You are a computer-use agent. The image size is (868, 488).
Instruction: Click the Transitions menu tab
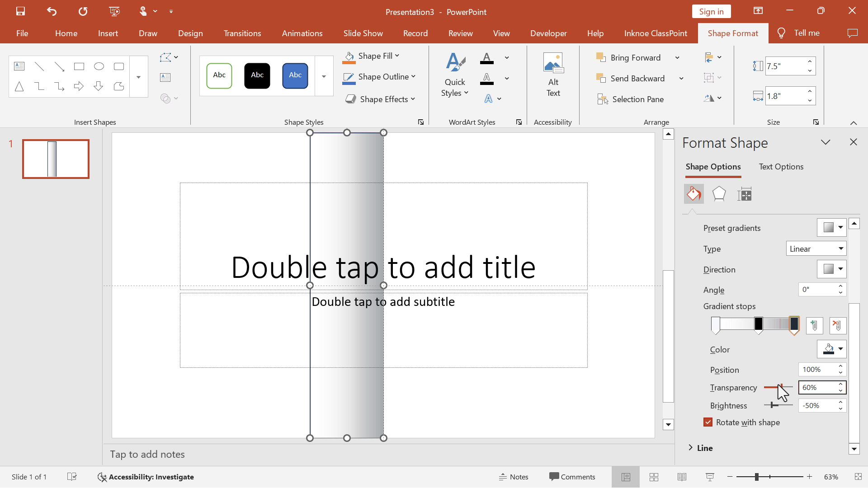[243, 33]
